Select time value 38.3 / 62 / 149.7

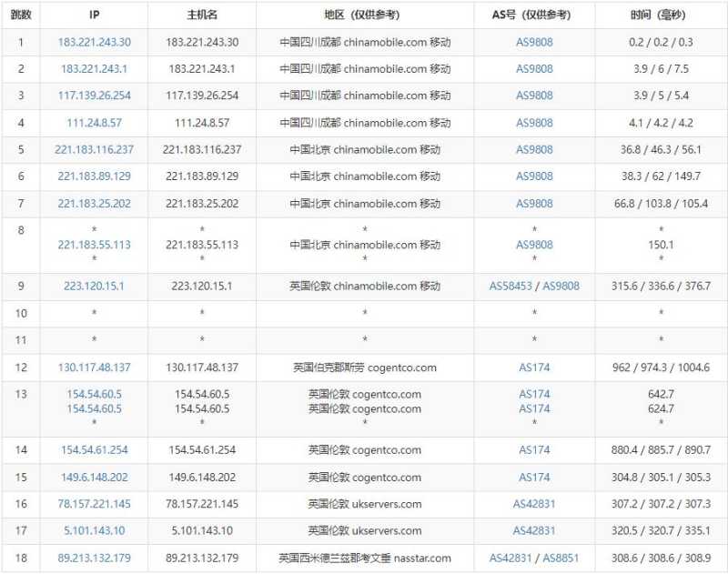click(661, 176)
